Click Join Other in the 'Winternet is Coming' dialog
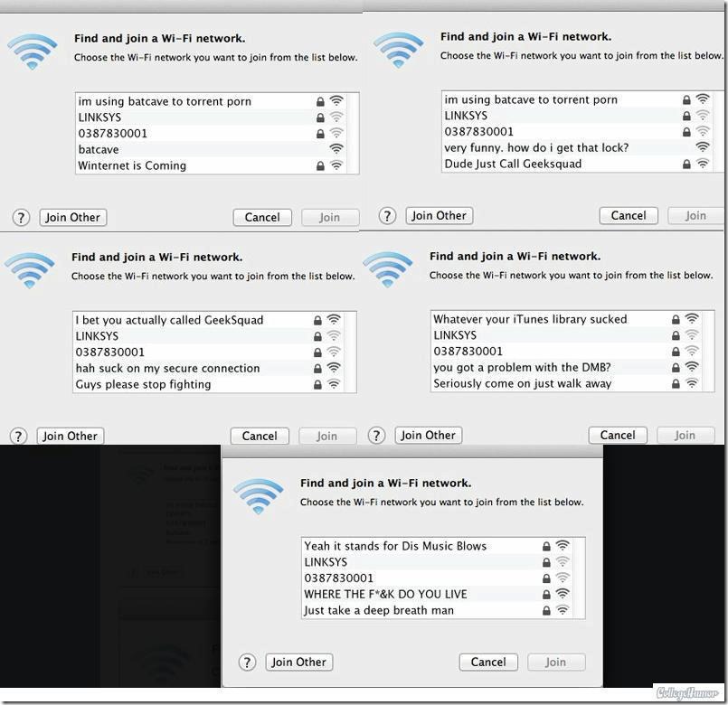This screenshot has height=705, width=728. pyautogui.click(x=73, y=217)
